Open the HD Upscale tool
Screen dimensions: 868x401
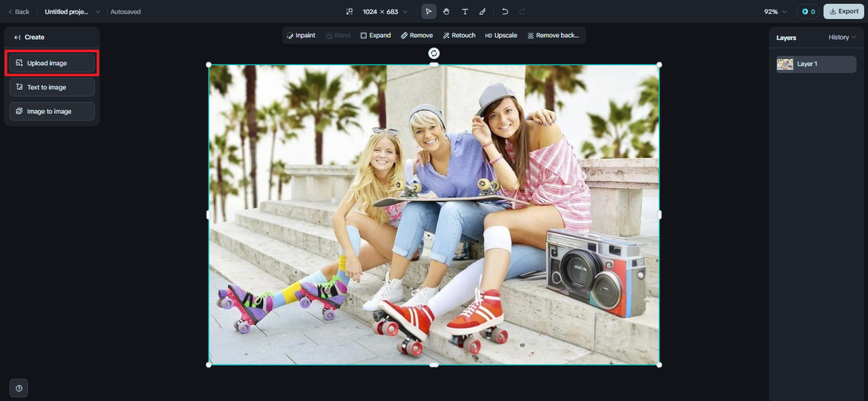pyautogui.click(x=501, y=35)
